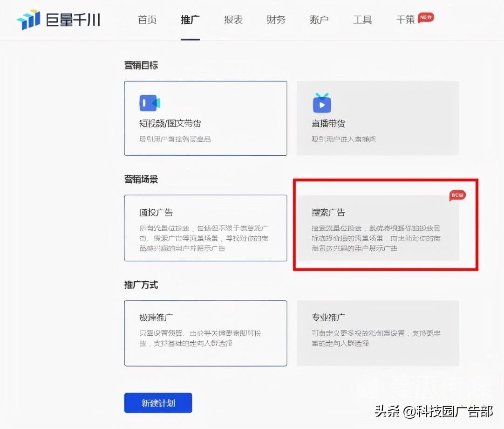Click the live TV icon for 直播带货
The image size is (504, 429).
coord(322,103)
